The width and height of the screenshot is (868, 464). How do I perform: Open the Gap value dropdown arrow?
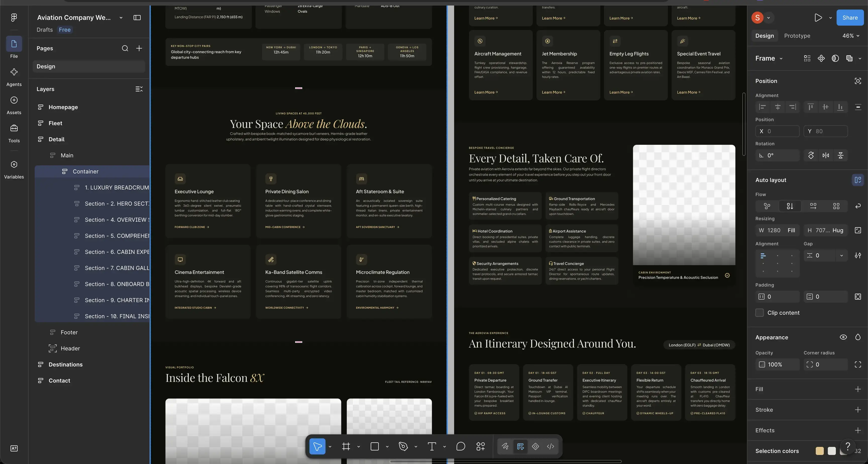pos(841,256)
